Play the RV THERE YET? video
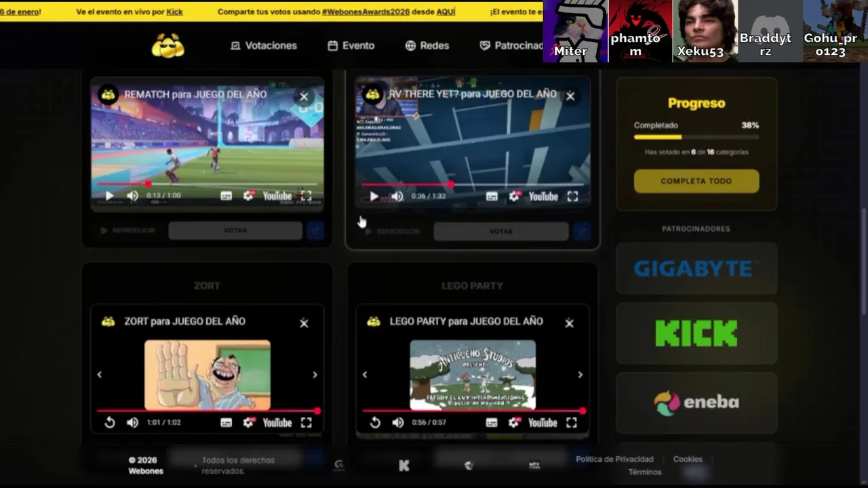The width and height of the screenshot is (868, 488). coord(374,197)
